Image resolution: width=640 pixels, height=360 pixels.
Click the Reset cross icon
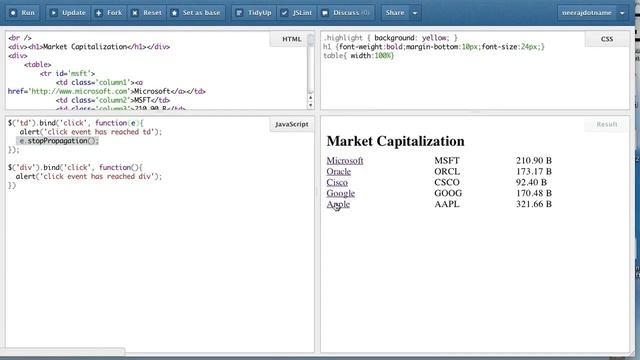[x=135, y=13]
